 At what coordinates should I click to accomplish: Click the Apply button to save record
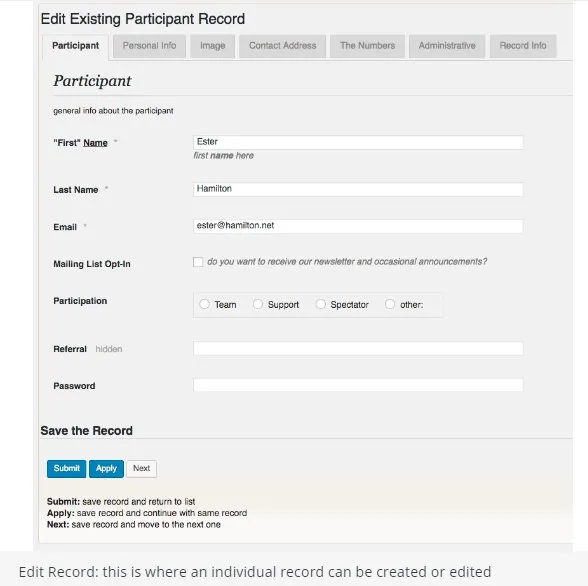106,469
